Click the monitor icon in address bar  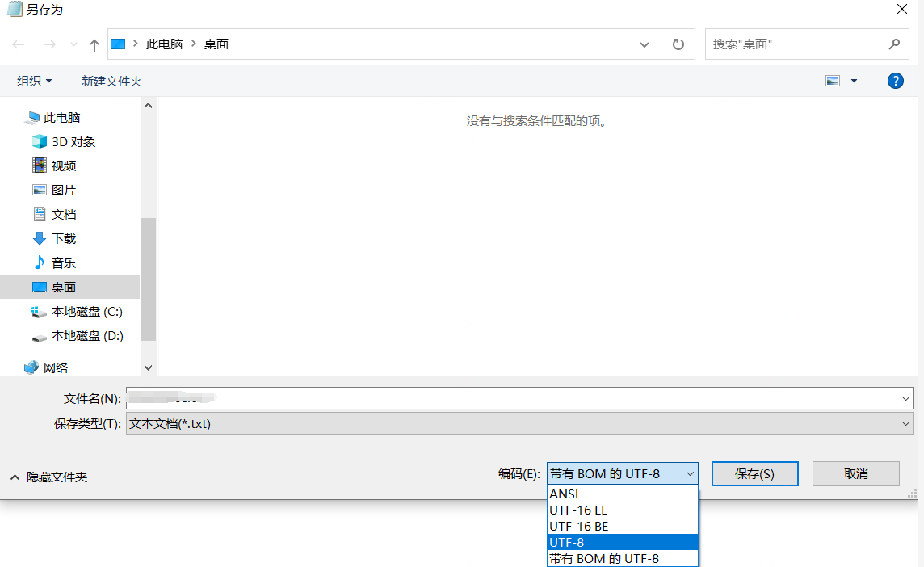click(118, 44)
